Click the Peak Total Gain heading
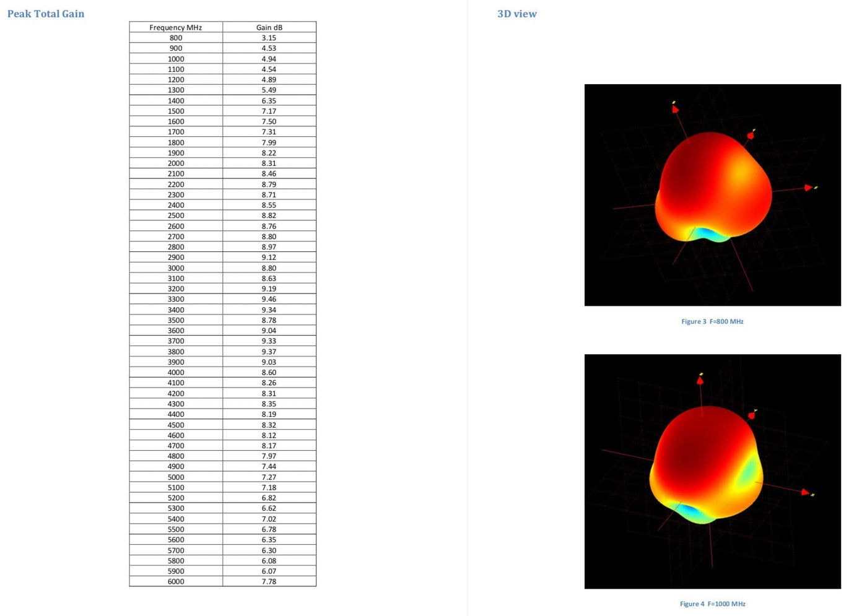Image resolution: width=867 pixels, height=616 pixels. click(46, 14)
